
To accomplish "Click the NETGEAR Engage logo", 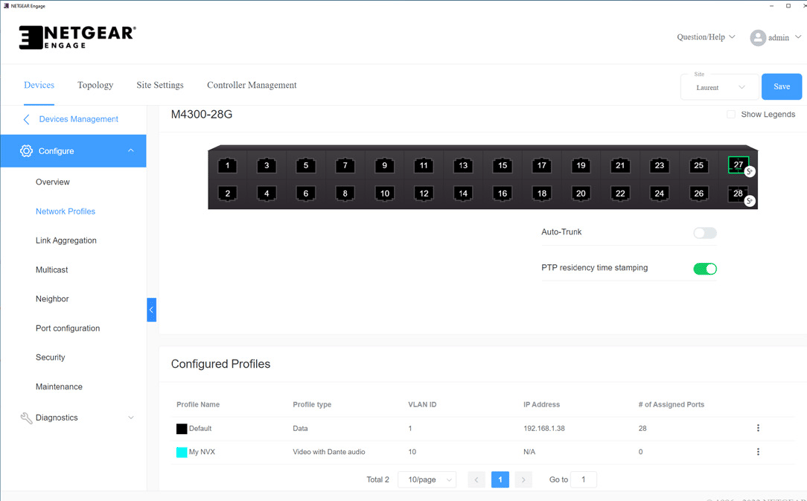I will 77,37.
